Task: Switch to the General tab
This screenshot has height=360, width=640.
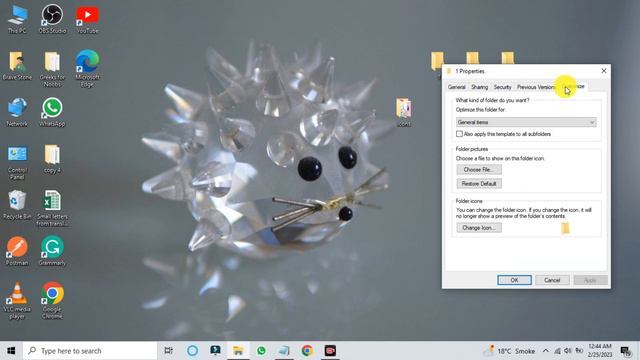Action: click(456, 87)
